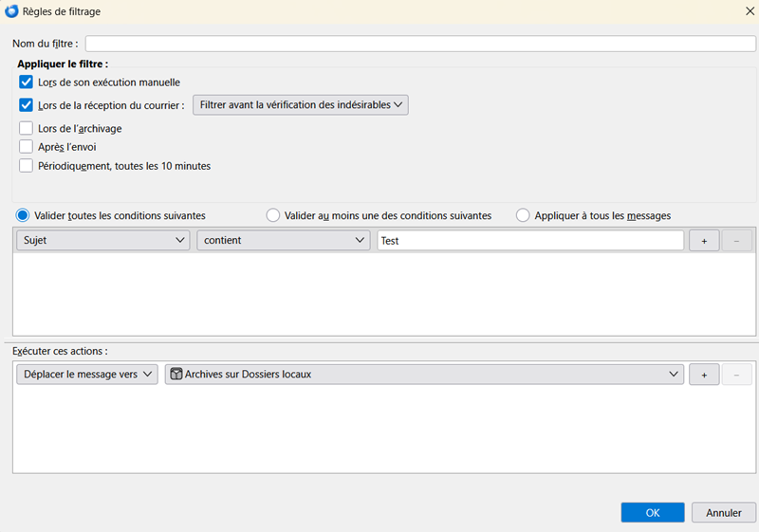This screenshot has width=759, height=532.
Task: Add a new condition row with plus button
Action: pyautogui.click(x=704, y=240)
